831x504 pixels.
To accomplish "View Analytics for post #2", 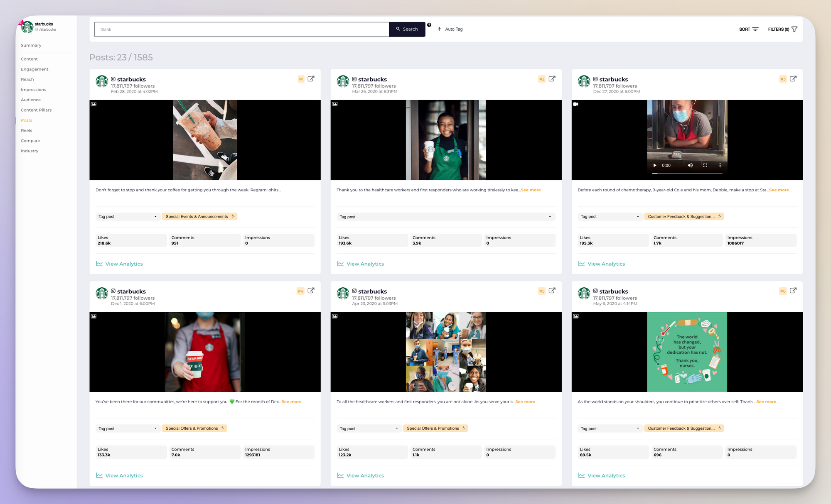I will pyautogui.click(x=361, y=264).
